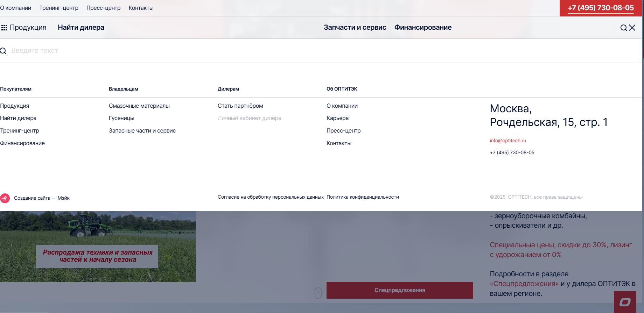
Task: Open Пресс-центр in the top bar
Action: 103,8
